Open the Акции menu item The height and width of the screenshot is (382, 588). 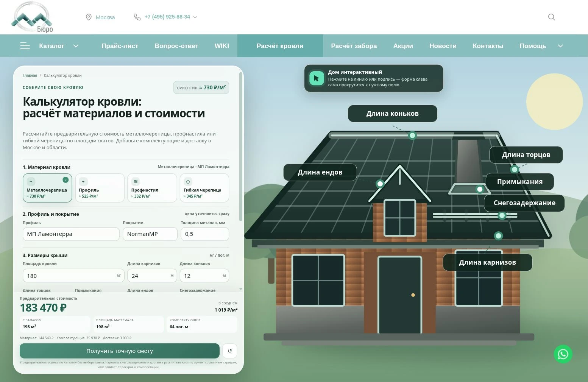[403, 46]
